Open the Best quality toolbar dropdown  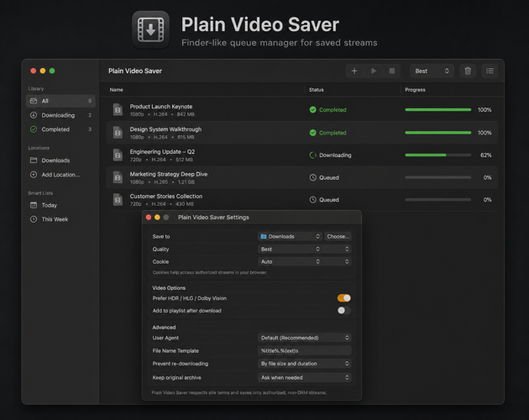click(x=432, y=71)
